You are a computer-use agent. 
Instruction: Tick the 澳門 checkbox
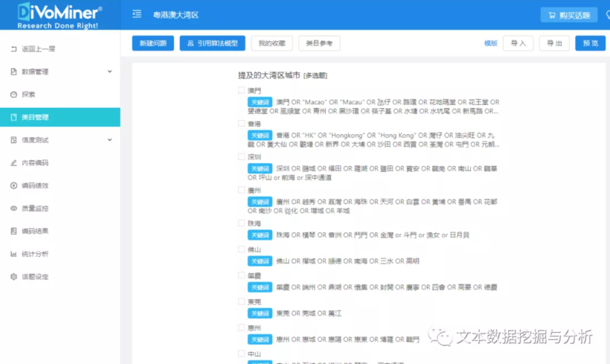tap(241, 90)
